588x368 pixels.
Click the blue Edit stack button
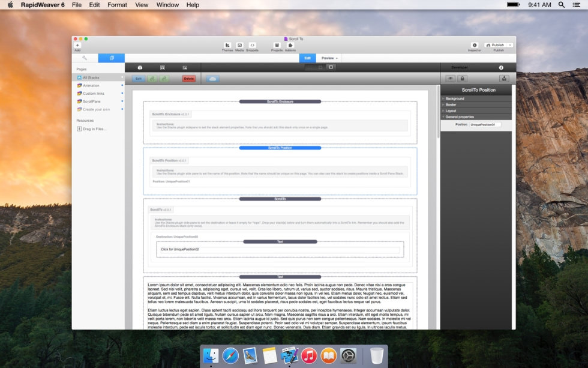139,79
